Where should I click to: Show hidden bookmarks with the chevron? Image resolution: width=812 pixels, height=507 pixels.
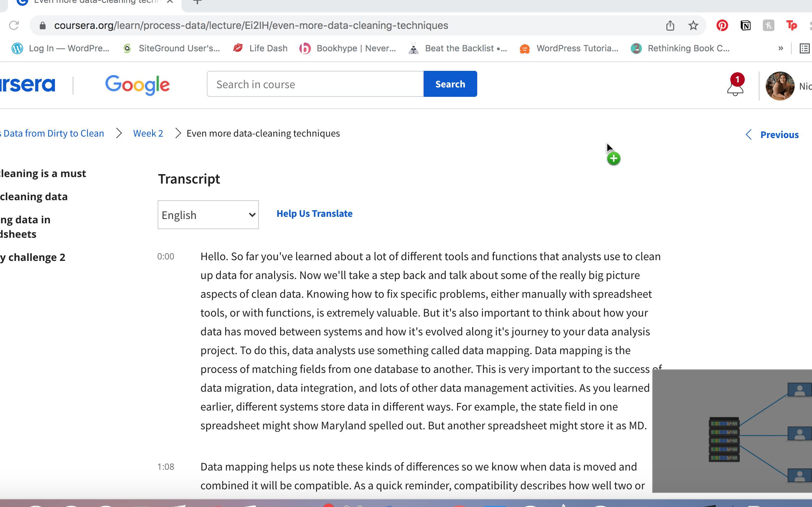coord(781,48)
